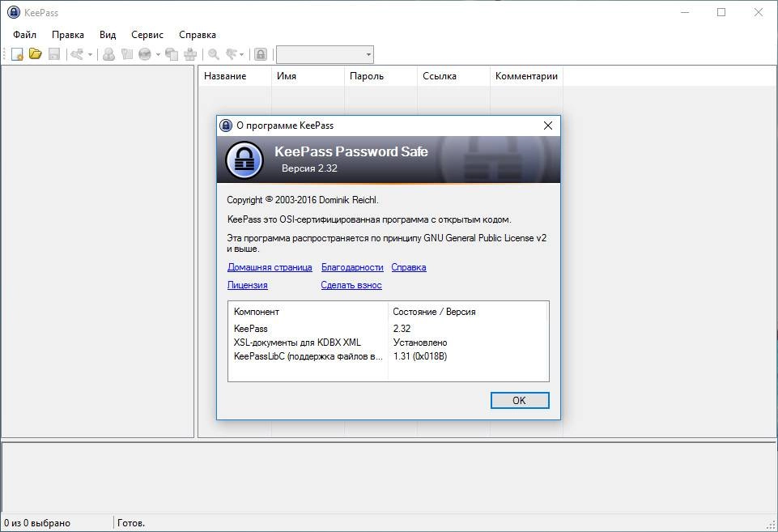
Task: Click the Find magnifier icon
Action: click(x=214, y=54)
